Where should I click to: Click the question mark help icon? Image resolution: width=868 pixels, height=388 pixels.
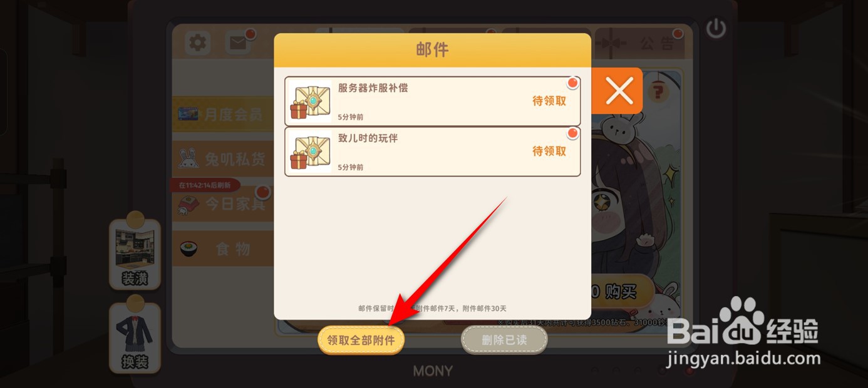(658, 93)
